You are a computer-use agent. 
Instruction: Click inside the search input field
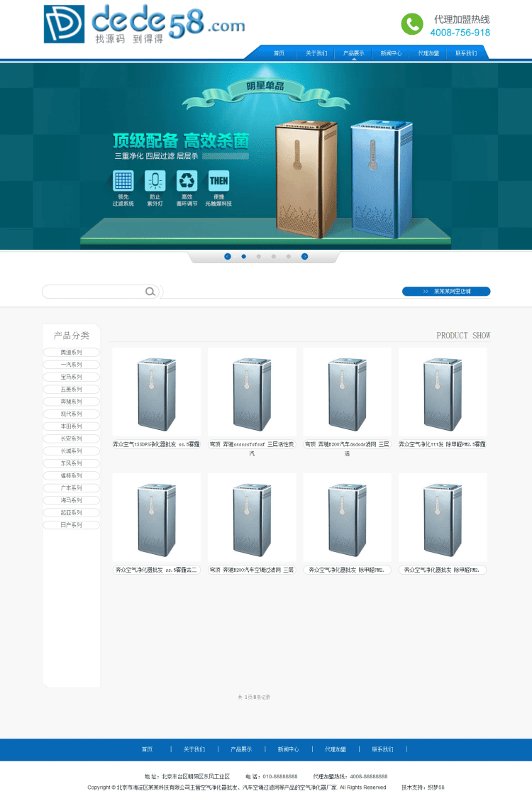92,292
